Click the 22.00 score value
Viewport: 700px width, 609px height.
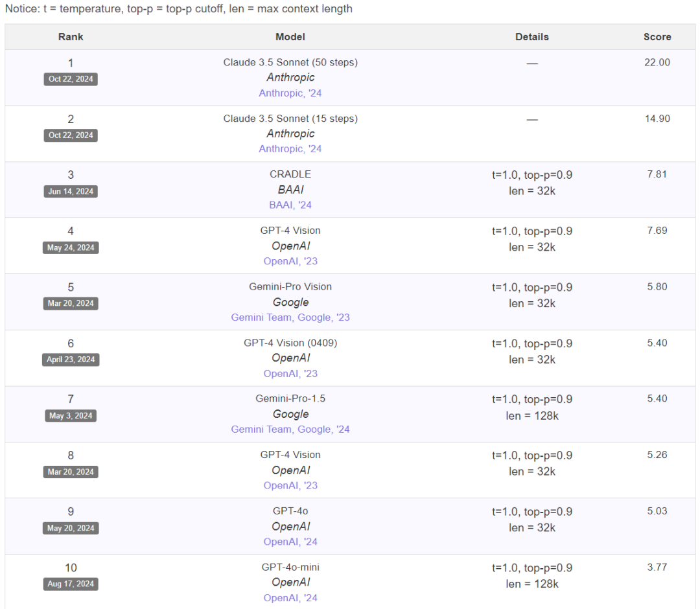pos(657,62)
